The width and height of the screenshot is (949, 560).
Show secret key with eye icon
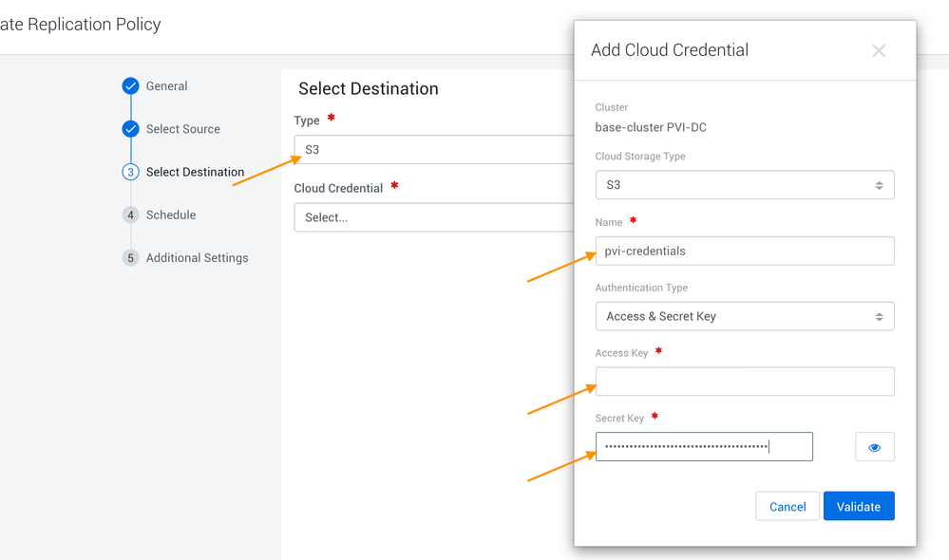874,447
